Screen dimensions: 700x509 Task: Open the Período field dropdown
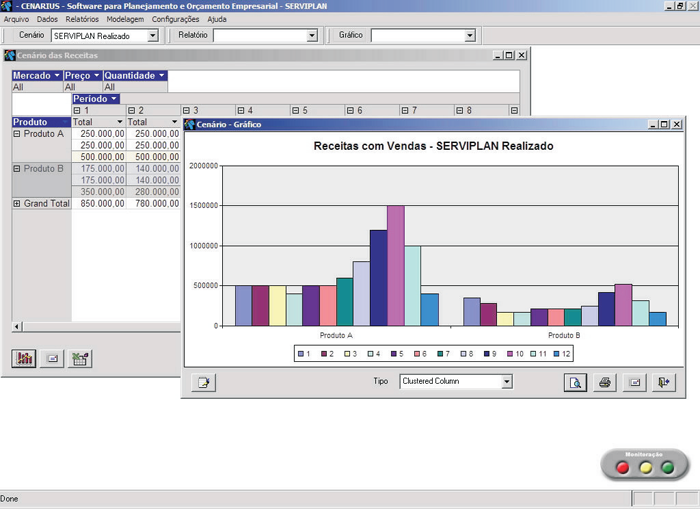[x=114, y=99]
